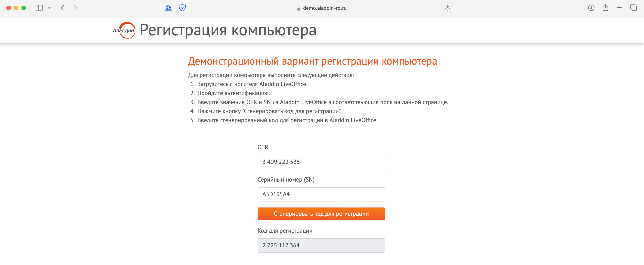Focus the demo.aladdin-rd.ru address bar
Image resolution: width=644 pixels, height=265 pixels.
tap(324, 8)
